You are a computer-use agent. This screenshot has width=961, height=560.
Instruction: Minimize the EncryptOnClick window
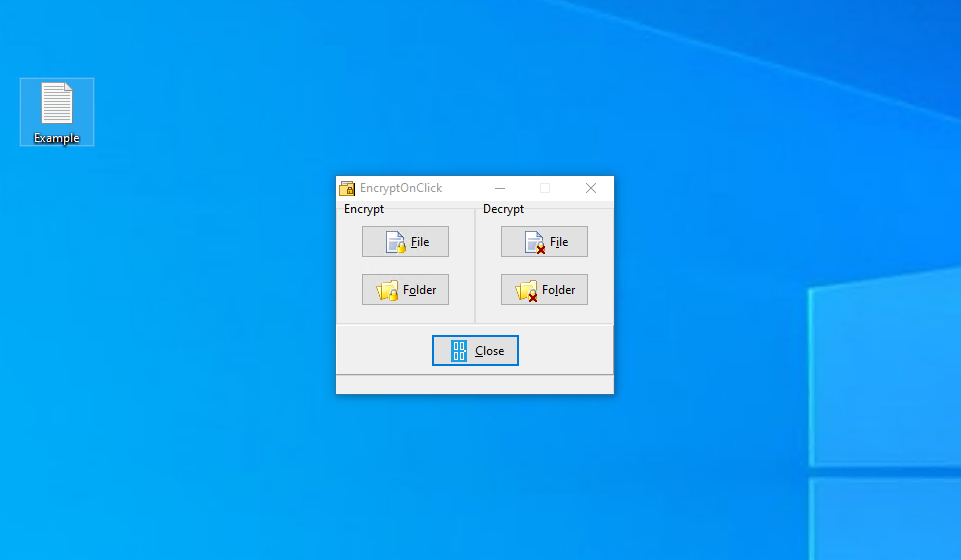(x=500, y=188)
